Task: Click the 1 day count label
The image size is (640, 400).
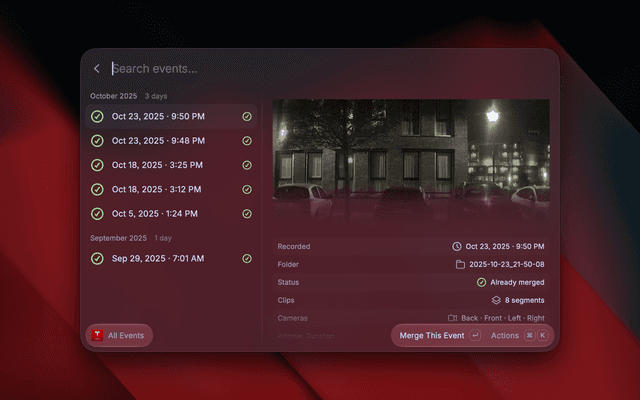Action: pyautogui.click(x=163, y=238)
